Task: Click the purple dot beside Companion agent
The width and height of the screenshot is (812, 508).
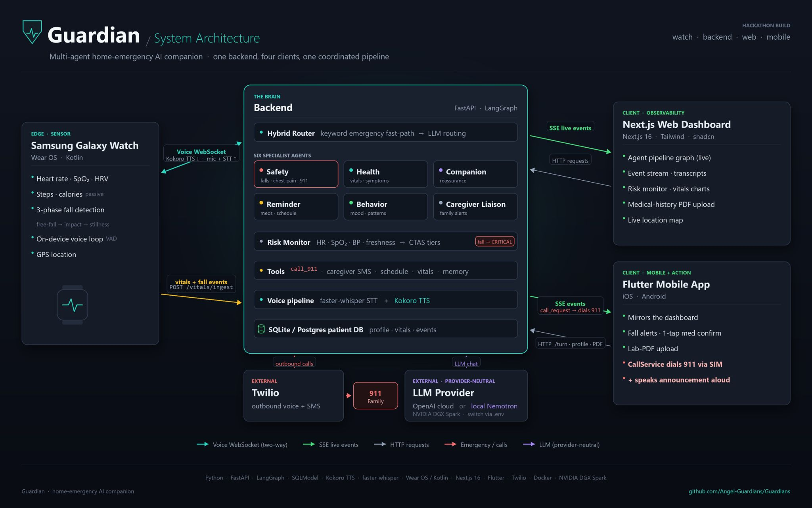Action: tap(440, 170)
